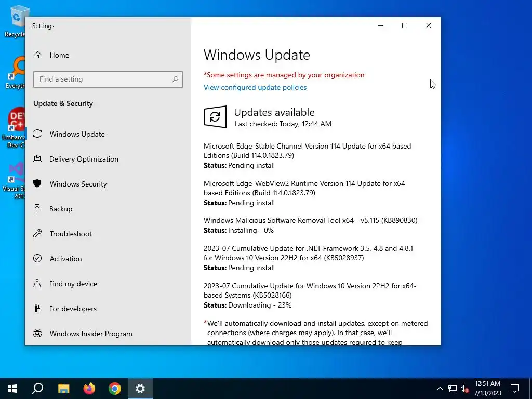Click the Malicious Software Removal Tool entry
532x399 pixels.
311,225
